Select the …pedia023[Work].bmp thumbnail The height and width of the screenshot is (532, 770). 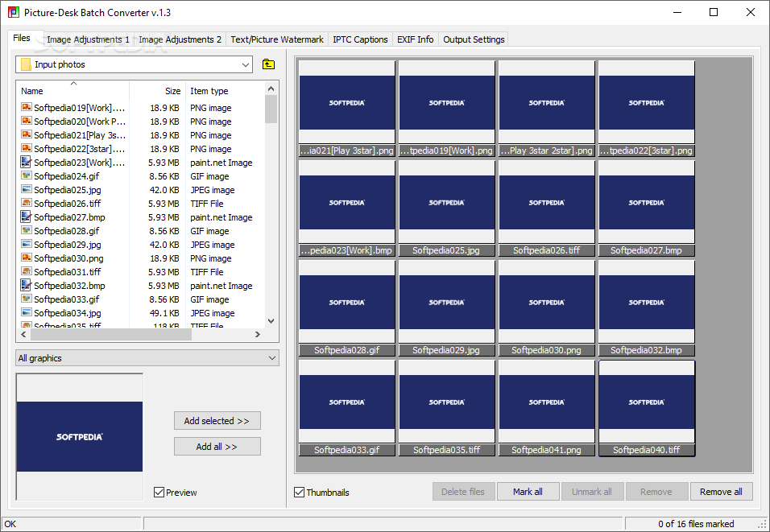346,208
